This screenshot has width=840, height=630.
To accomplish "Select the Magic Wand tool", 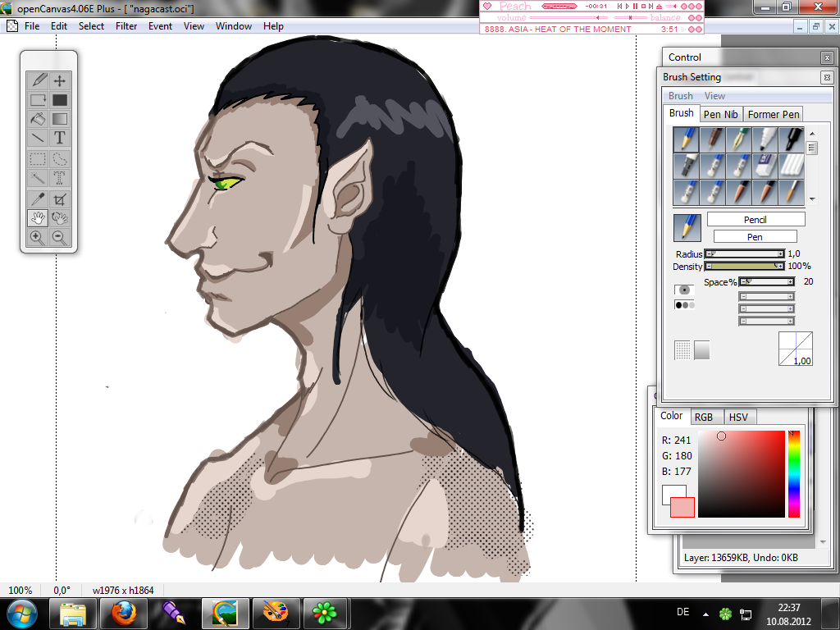I will tap(38, 178).
